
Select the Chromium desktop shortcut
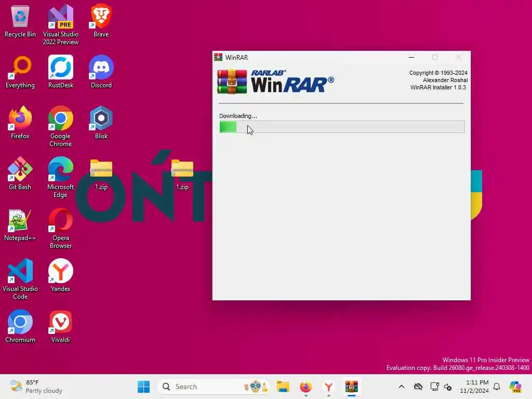20,326
